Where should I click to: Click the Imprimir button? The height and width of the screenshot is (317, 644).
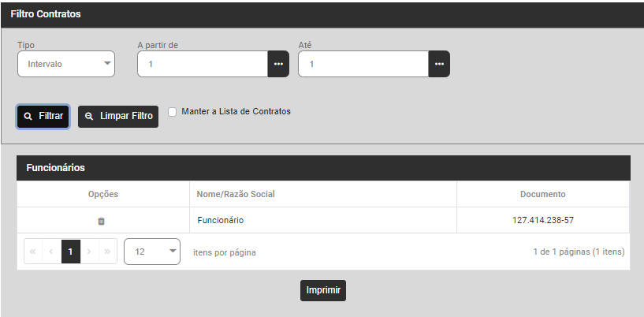pos(322,290)
